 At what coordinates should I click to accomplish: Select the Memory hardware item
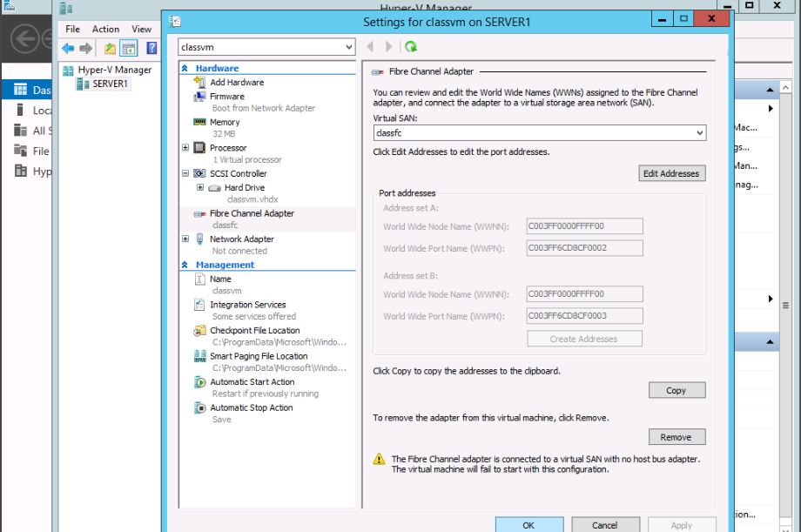(x=224, y=123)
